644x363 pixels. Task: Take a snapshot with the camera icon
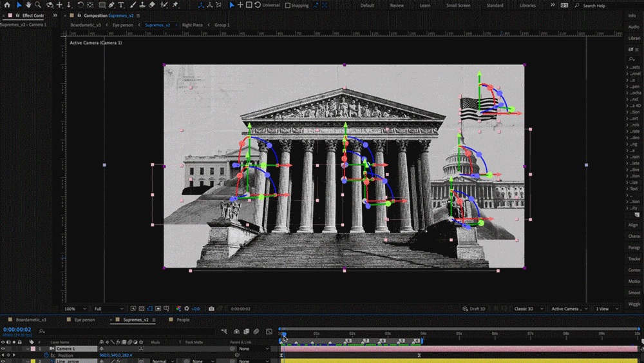(x=211, y=309)
